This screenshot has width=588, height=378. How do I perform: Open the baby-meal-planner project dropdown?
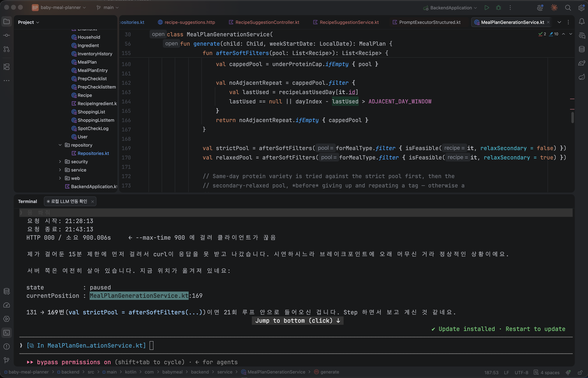click(x=59, y=8)
